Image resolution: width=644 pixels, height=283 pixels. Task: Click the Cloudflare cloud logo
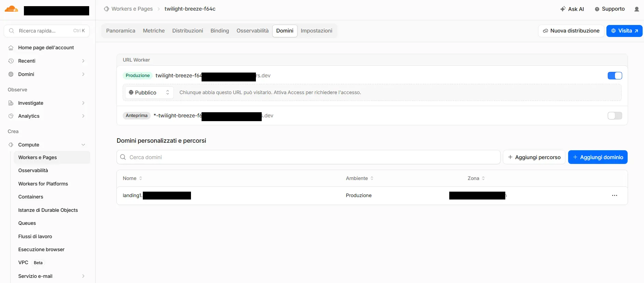tap(11, 9)
